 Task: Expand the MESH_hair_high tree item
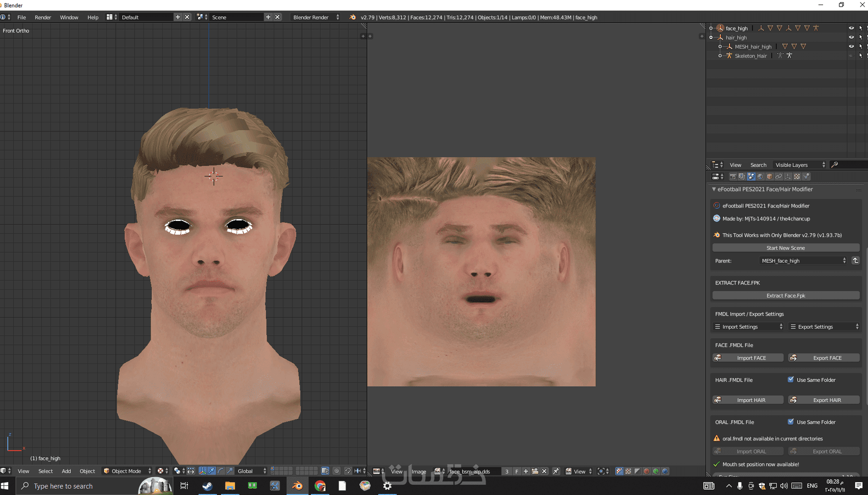720,46
